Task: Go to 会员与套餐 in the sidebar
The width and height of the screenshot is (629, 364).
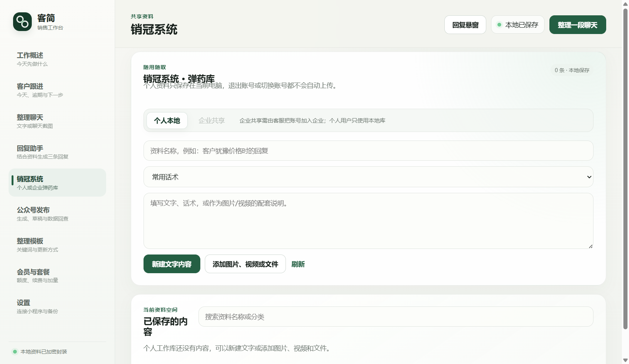Action: click(x=57, y=276)
